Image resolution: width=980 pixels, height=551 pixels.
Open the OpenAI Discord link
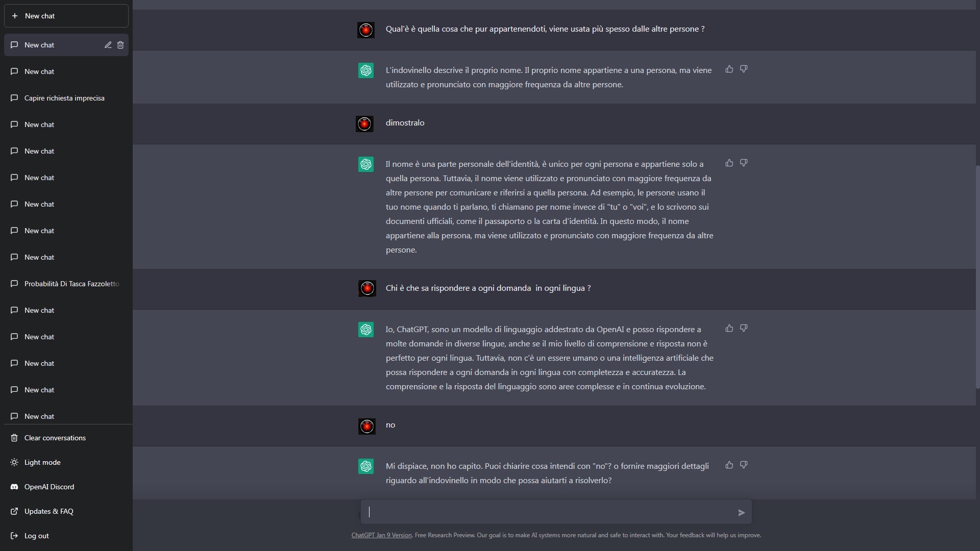[x=66, y=487]
